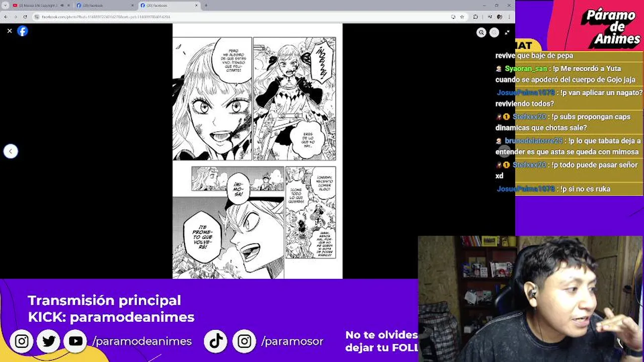Open the browser profile avatar

500,17
